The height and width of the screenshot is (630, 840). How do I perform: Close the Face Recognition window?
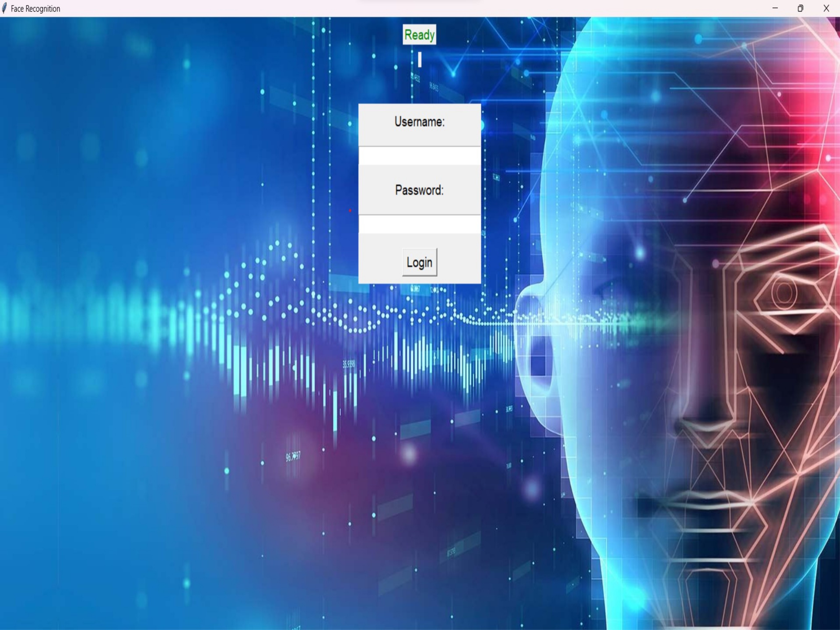826,8
